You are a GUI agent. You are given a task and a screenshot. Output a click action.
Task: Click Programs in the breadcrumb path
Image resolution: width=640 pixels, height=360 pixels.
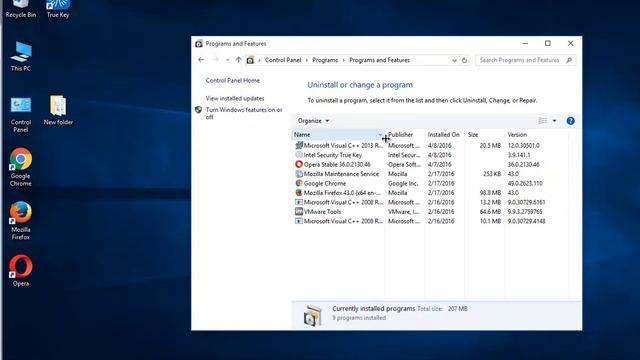(325, 60)
